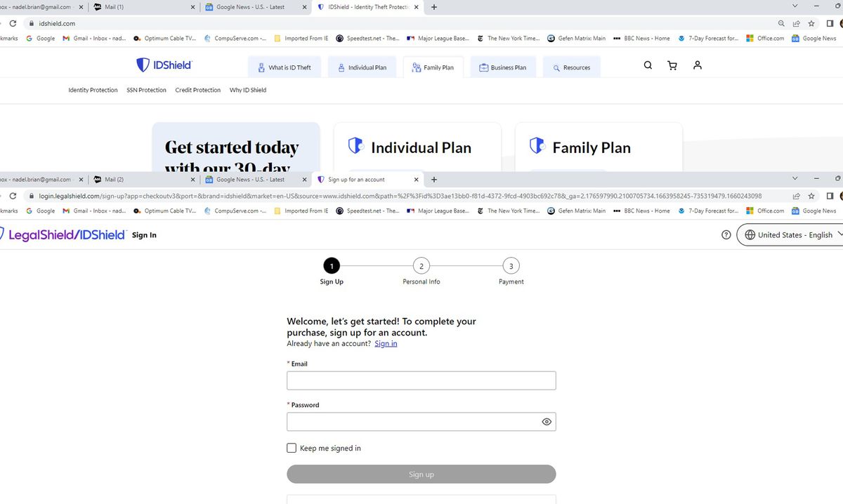Open the help question mark icon

(726, 234)
